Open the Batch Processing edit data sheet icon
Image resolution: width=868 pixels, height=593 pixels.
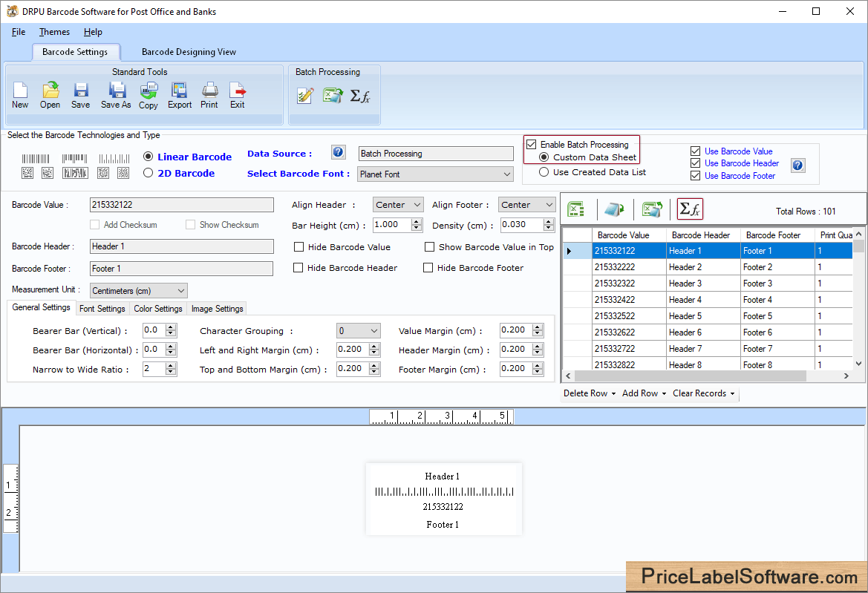tap(304, 95)
